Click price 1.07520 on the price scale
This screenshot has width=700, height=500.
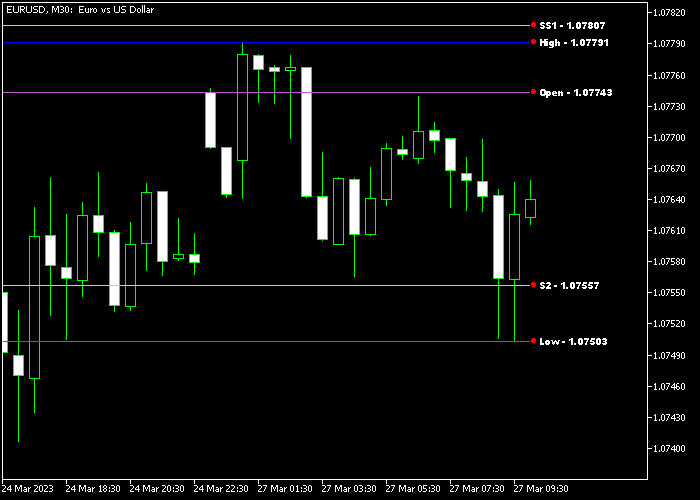click(669, 324)
